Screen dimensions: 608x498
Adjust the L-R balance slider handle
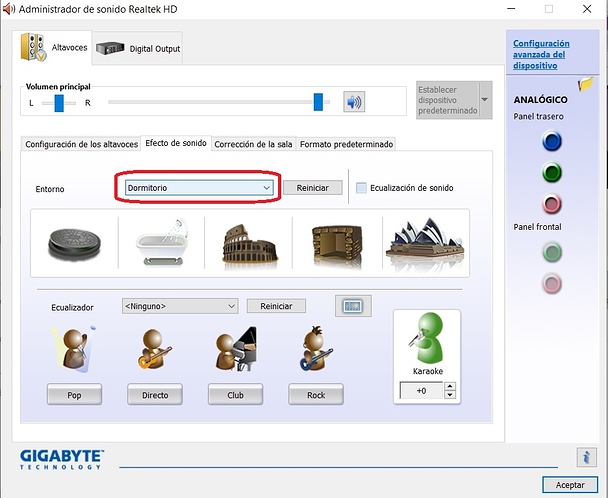[59, 103]
